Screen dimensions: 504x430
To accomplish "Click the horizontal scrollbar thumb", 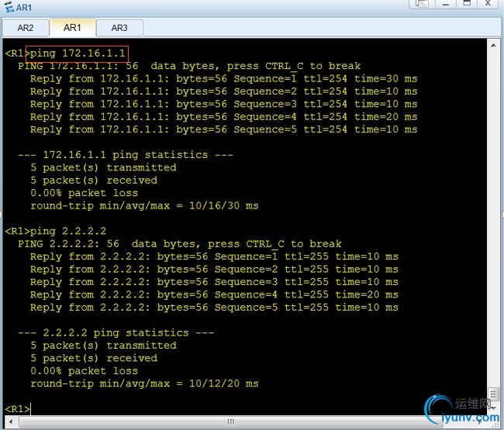I will pos(230,421).
